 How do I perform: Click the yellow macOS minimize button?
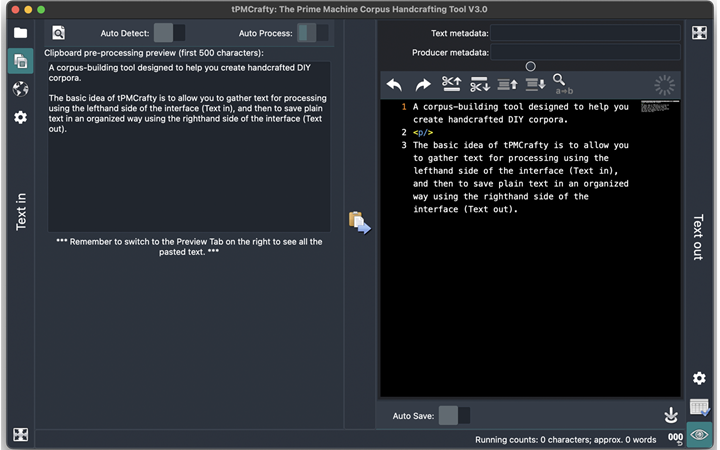point(28,9)
